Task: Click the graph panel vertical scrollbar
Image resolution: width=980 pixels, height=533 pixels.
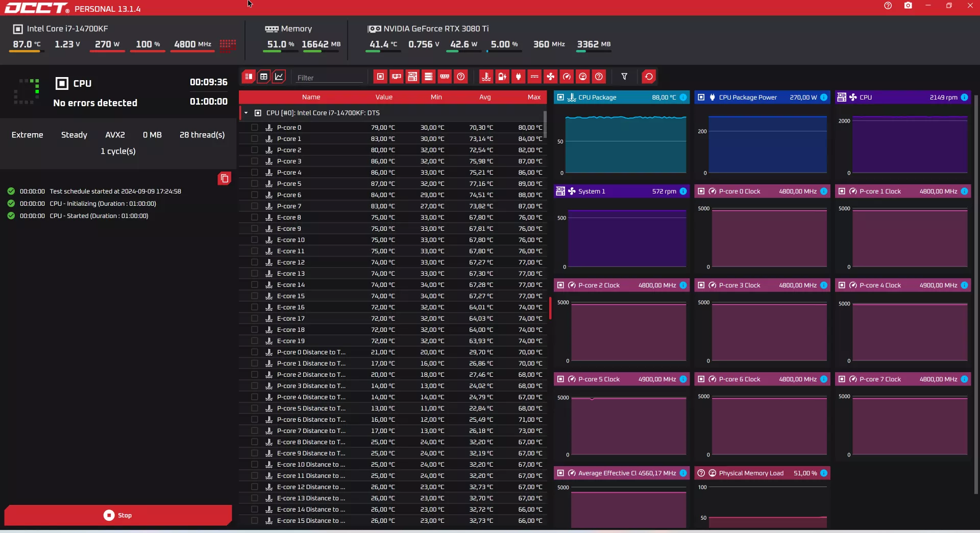Action: [x=976, y=294]
